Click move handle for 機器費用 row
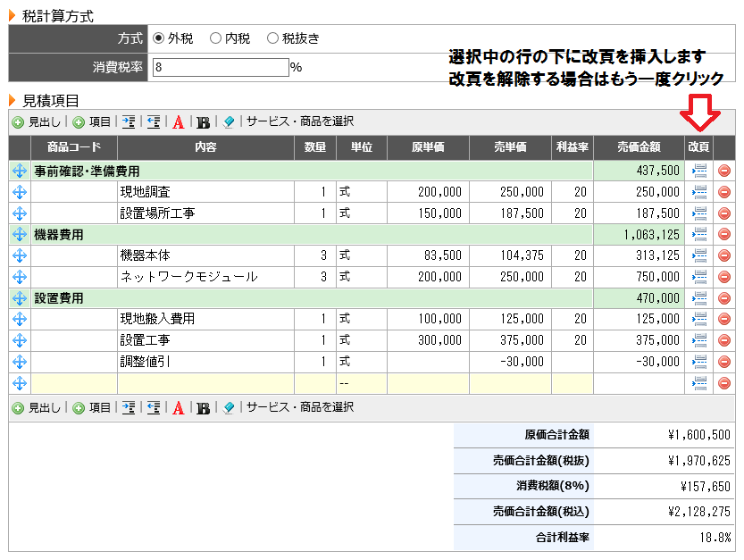This screenshot has width=744, height=560. tap(20, 234)
